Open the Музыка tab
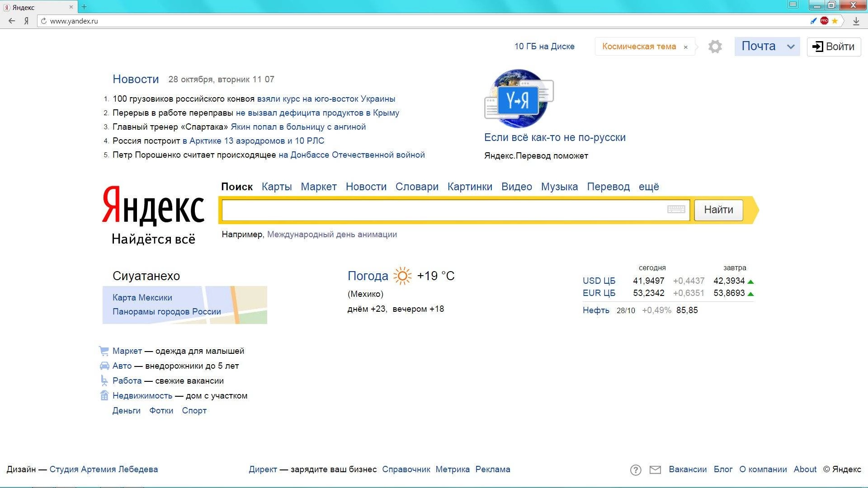868x488 pixels. [x=559, y=187]
